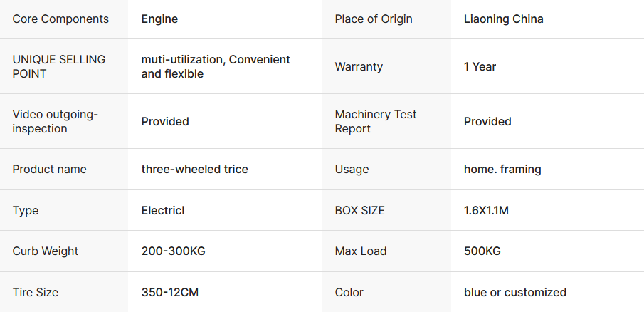The height and width of the screenshot is (312, 644).
Task: Click the "350-12CM" tire size value
Action: (x=169, y=292)
